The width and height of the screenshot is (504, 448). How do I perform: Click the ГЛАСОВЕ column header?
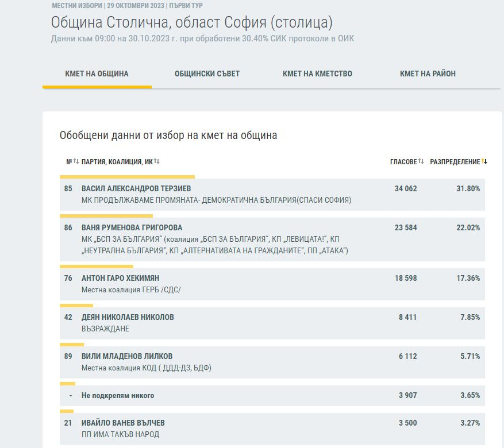[403, 161]
